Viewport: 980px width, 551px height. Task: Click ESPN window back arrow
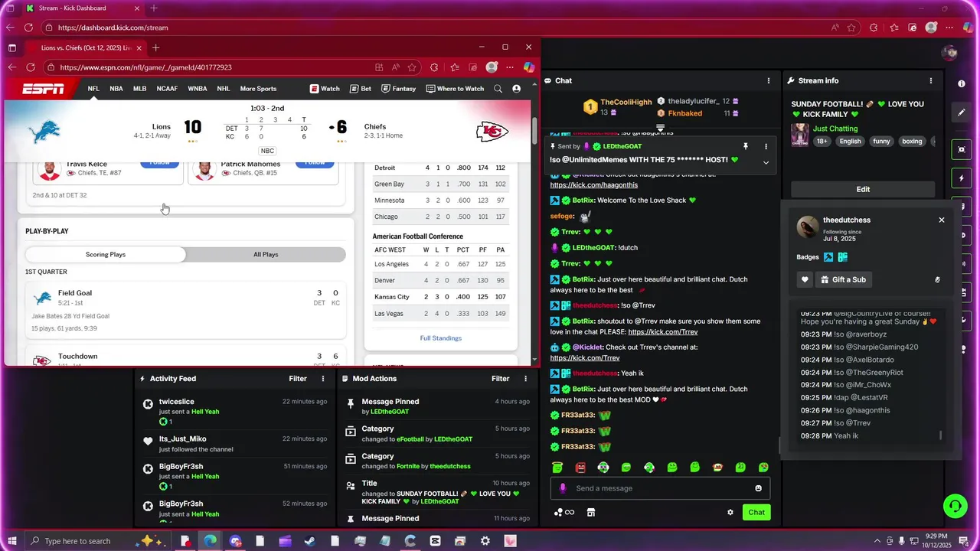(x=11, y=67)
